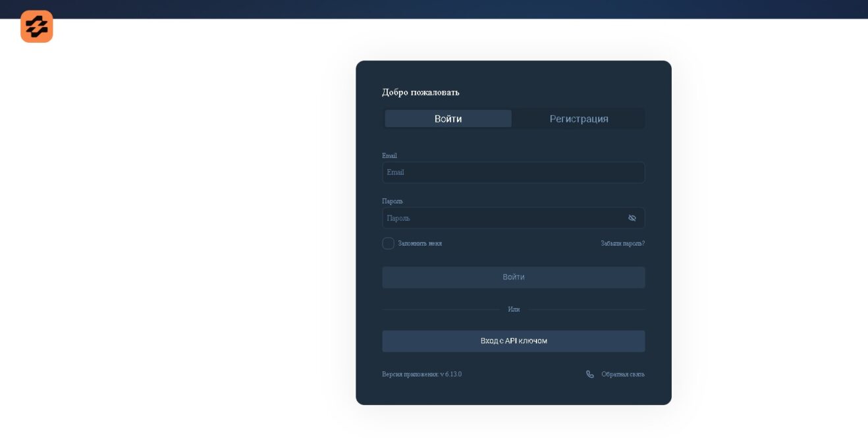Switch to the Войти tab
Image resolution: width=868 pixels, height=438 pixels.
(x=448, y=119)
